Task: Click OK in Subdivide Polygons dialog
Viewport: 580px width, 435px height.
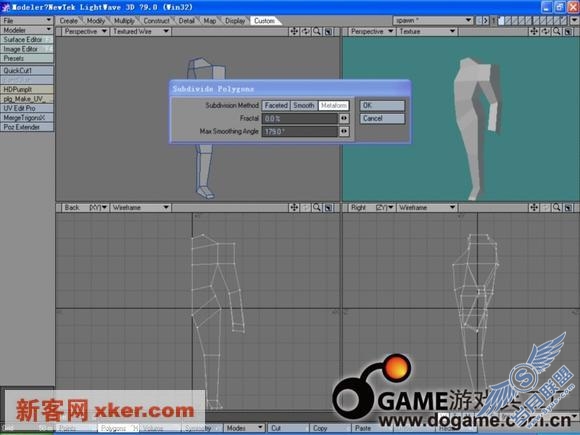Action: tap(382, 105)
